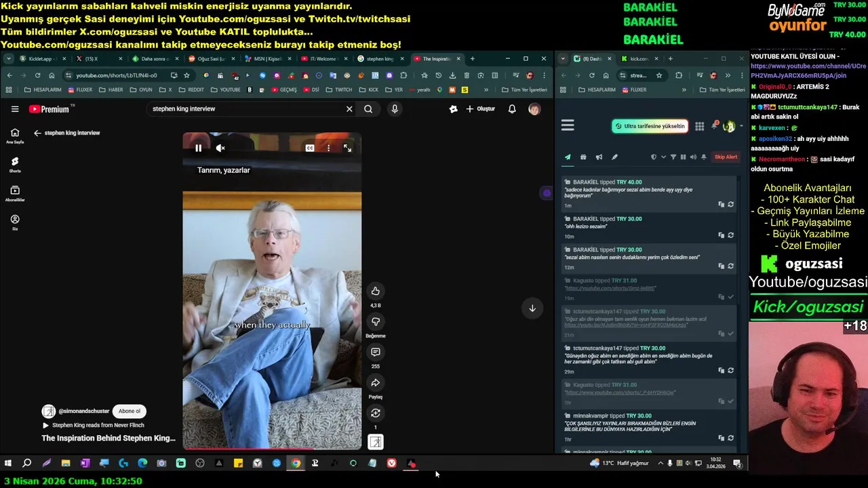Select the paper plane activity tab
The image size is (868, 488).
click(568, 157)
